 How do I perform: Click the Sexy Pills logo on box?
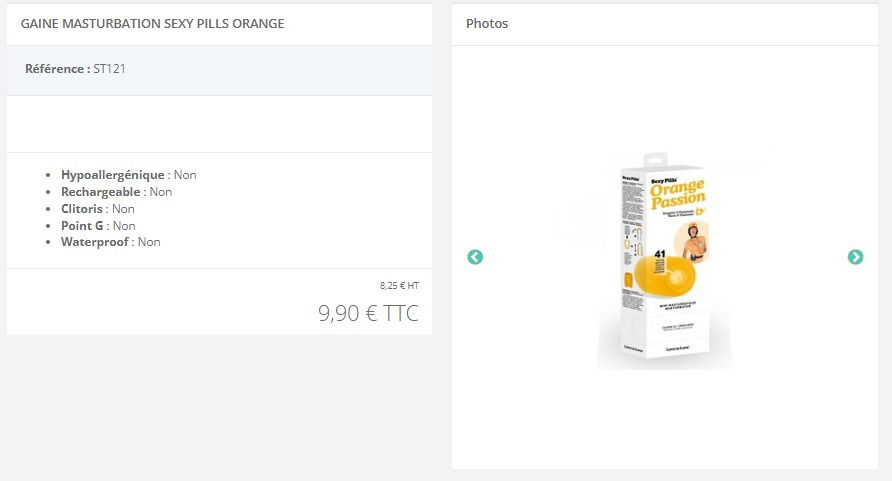click(664, 181)
